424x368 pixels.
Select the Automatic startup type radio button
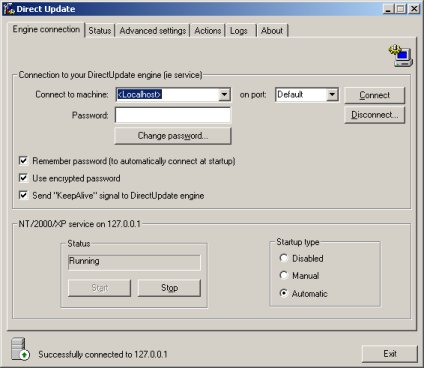click(x=284, y=293)
